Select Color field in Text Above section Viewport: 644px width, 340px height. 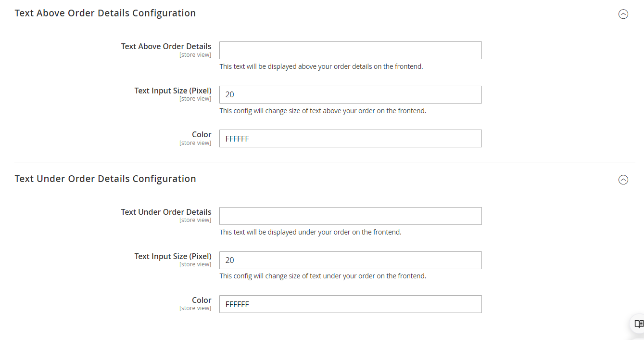(x=350, y=139)
